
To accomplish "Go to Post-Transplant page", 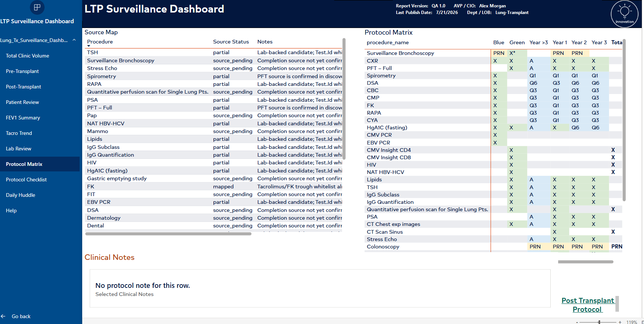I will point(40,87).
